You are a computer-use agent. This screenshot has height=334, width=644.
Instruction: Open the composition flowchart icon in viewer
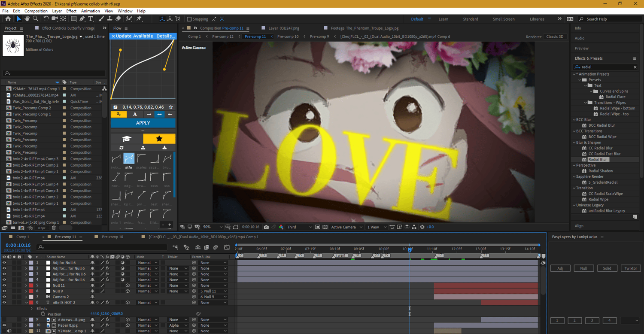click(414, 227)
